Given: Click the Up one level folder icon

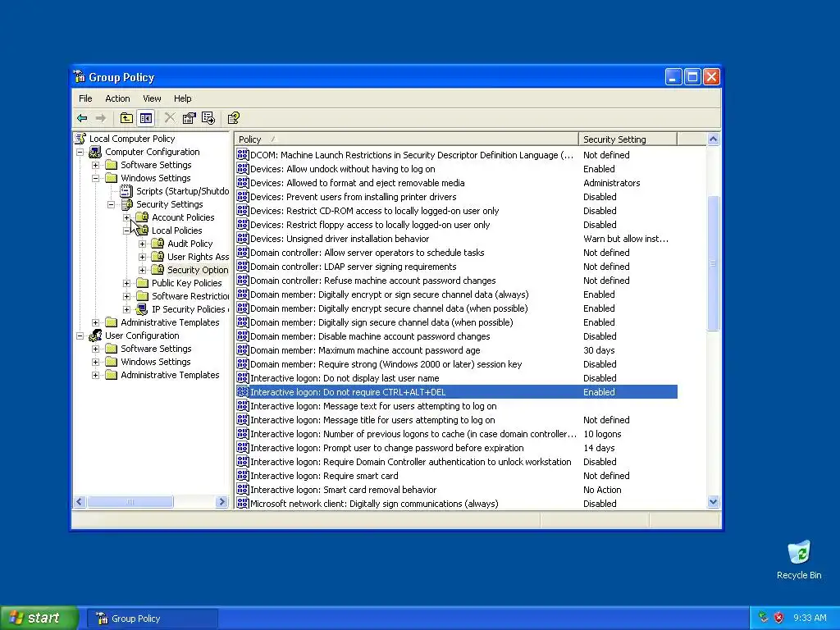Looking at the screenshot, I should click(126, 118).
